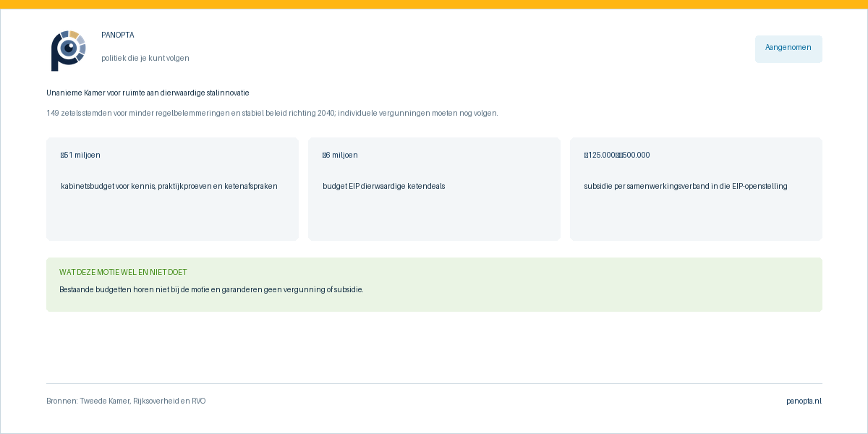Select the Aangenomen status badge
Image resolution: width=868 pixels, height=434 pixels.
(x=788, y=48)
